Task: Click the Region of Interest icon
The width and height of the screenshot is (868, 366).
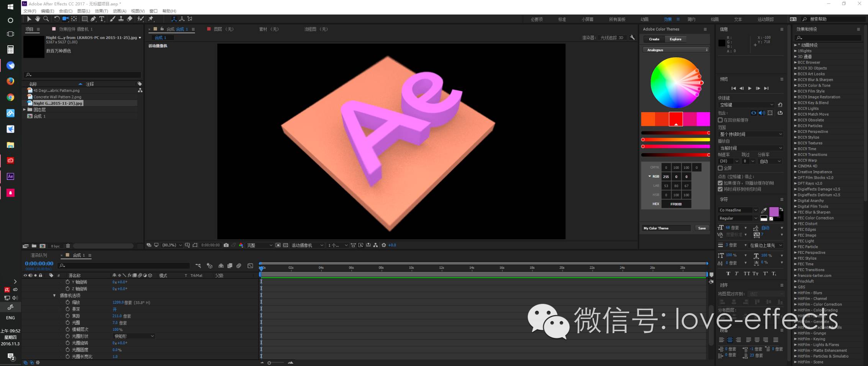Action: [x=278, y=245]
